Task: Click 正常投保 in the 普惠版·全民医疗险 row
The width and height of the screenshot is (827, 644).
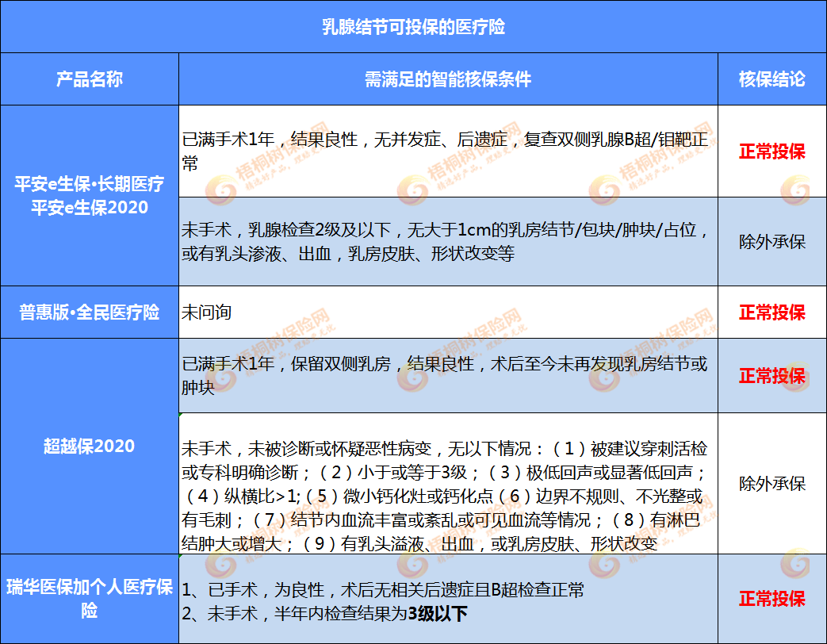Action: (x=772, y=312)
